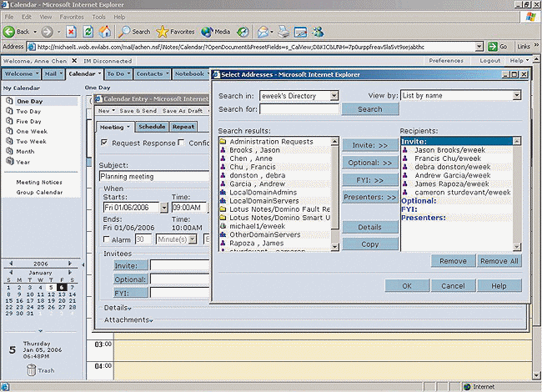
Task: Open the Trash icon
Action: (x=31, y=369)
